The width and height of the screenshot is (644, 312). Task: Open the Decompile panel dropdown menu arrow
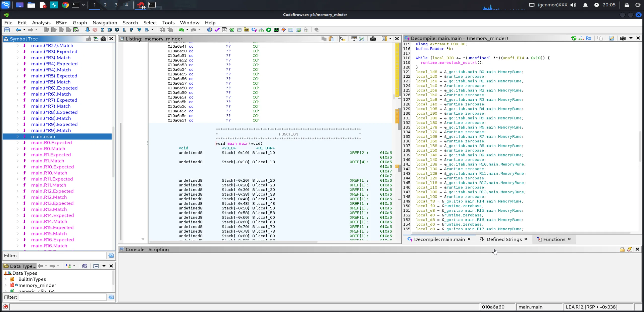point(631,38)
